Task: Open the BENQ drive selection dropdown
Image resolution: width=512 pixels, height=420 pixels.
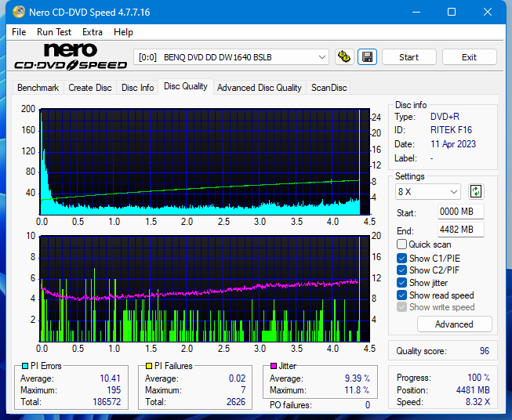Action: click(232, 57)
